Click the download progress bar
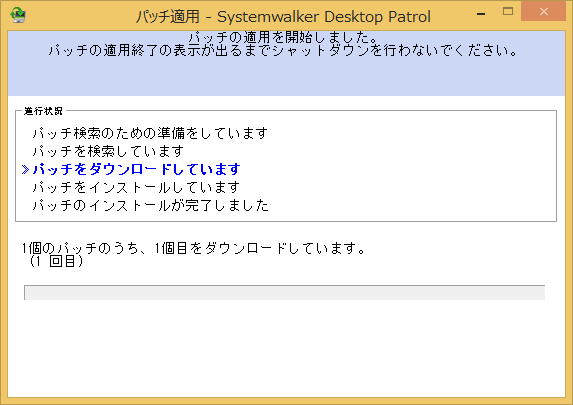573x405 pixels. click(285, 292)
